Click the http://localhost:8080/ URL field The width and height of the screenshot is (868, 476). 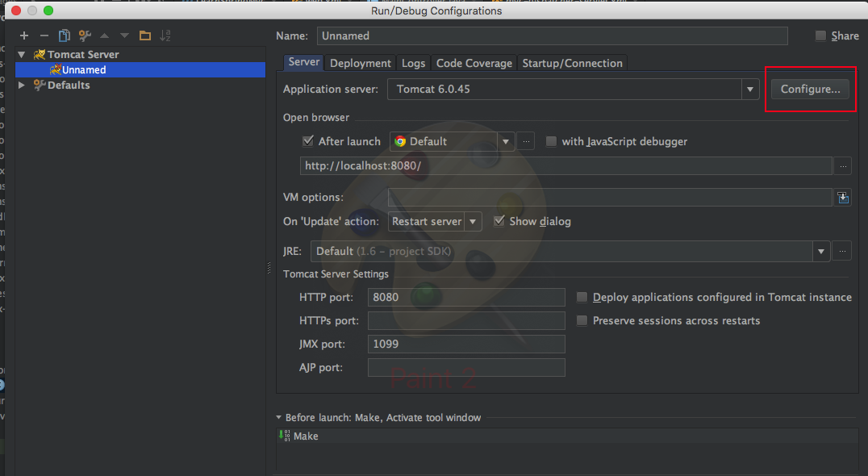(565, 165)
